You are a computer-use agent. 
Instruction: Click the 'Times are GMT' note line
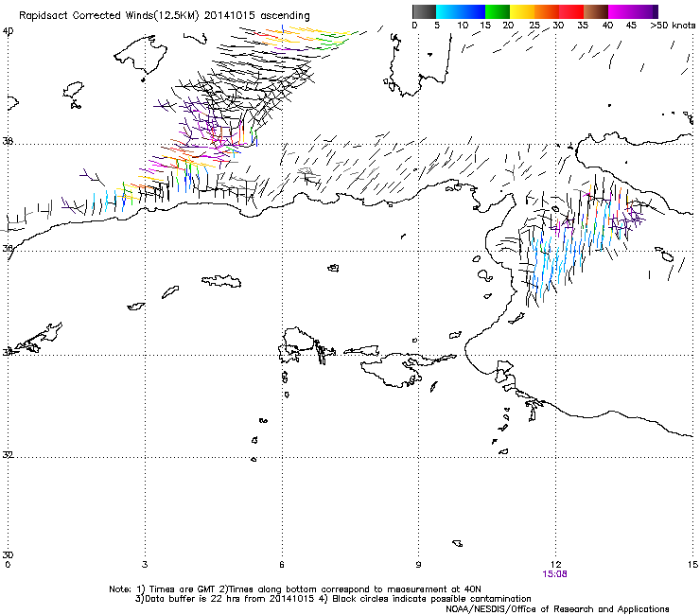click(x=294, y=589)
